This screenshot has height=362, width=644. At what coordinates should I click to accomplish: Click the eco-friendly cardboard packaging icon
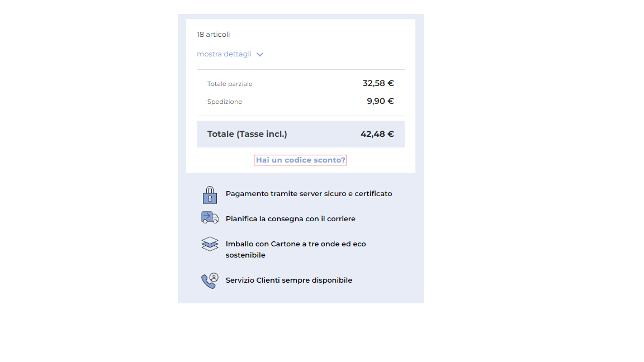coord(209,244)
